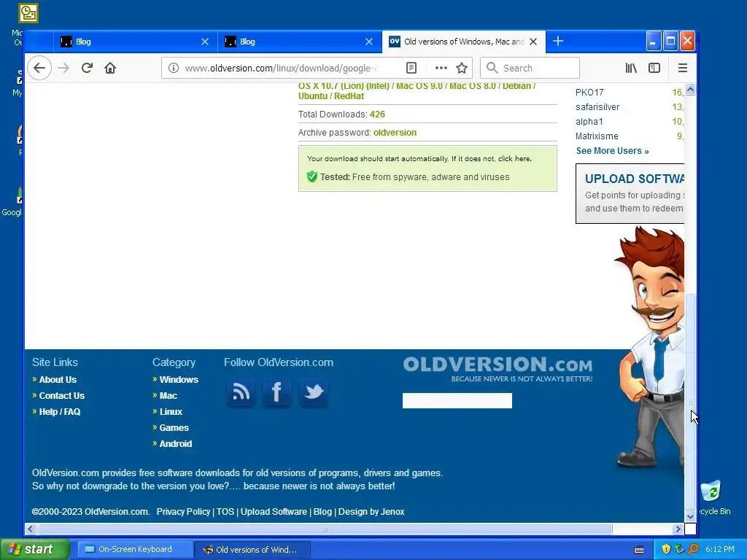
Task: Open the Privacy Policy footer link
Action: point(183,511)
